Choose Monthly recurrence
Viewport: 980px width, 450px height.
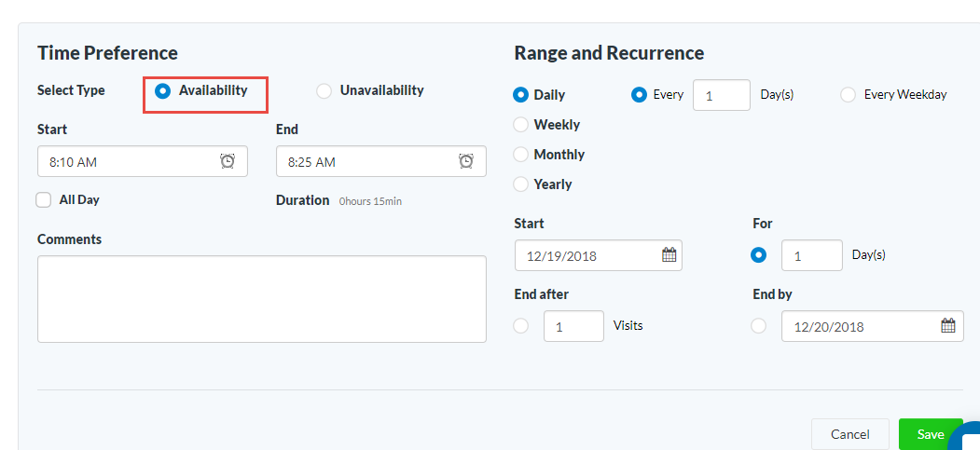[x=520, y=155]
